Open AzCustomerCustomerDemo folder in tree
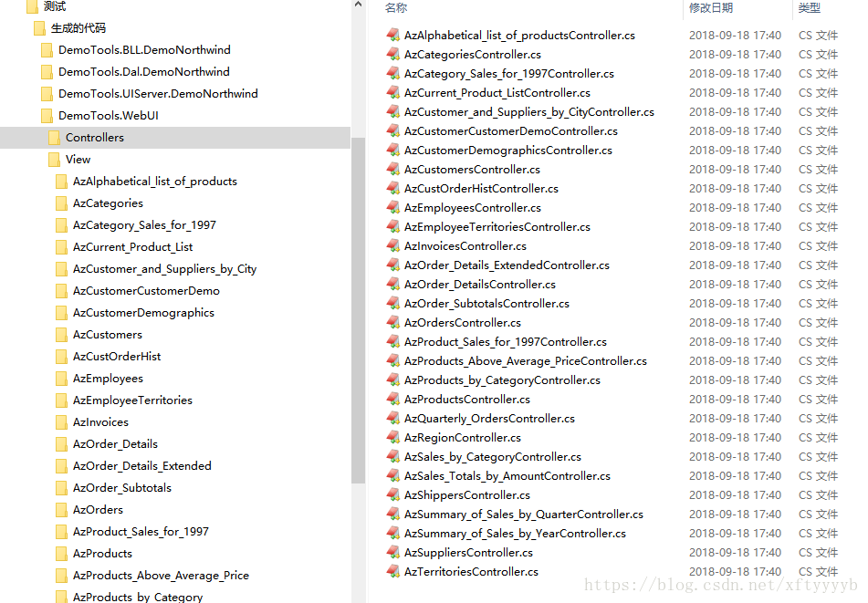This screenshot has width=868, height=603. point(146,291)
